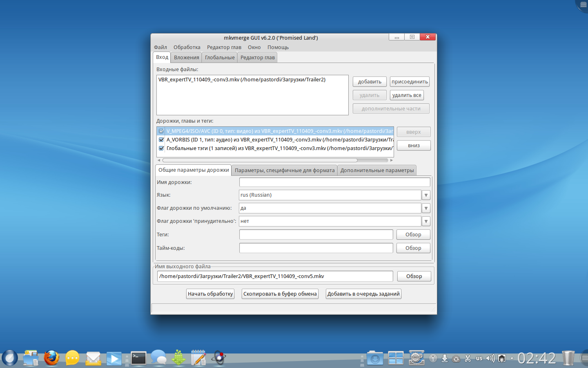This screenshot has height=368, width=588.
Task: Expand the forced track flag dropdown
Action: coord(426,222)
